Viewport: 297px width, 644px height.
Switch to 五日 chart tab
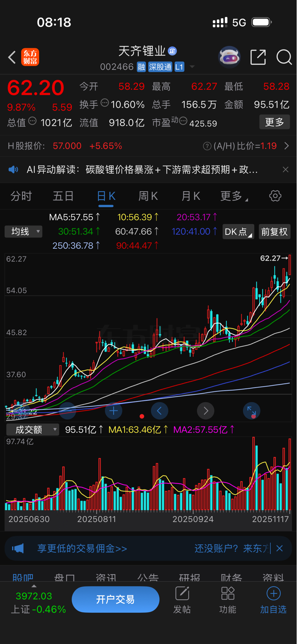(x=63, y=196)
